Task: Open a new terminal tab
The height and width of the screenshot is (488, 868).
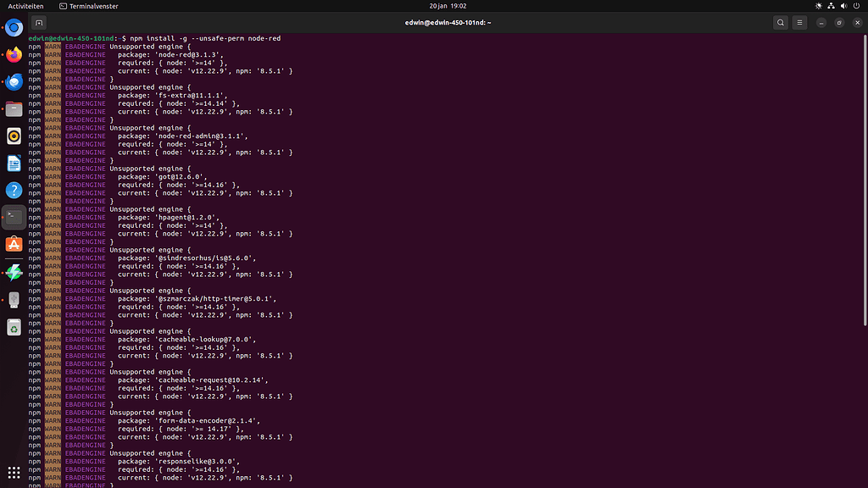Action: click(39, 23)
